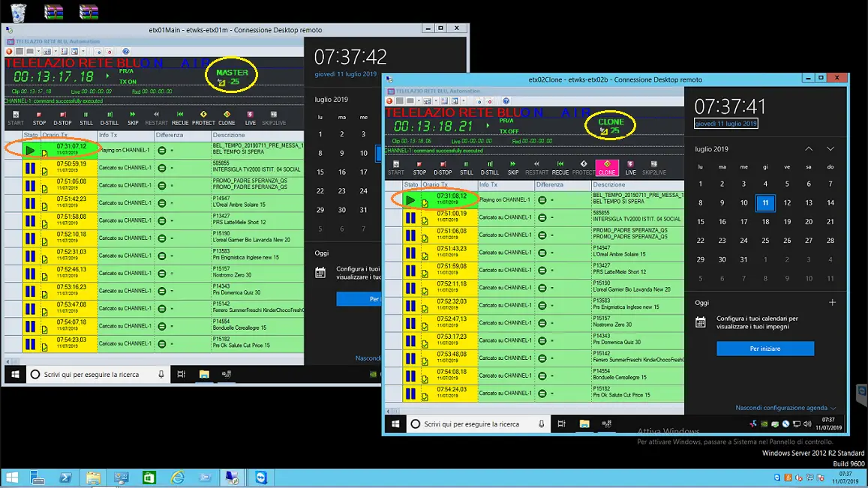
Task: Click D-STOP in the Master window toolbar
Action: point(62,118)
